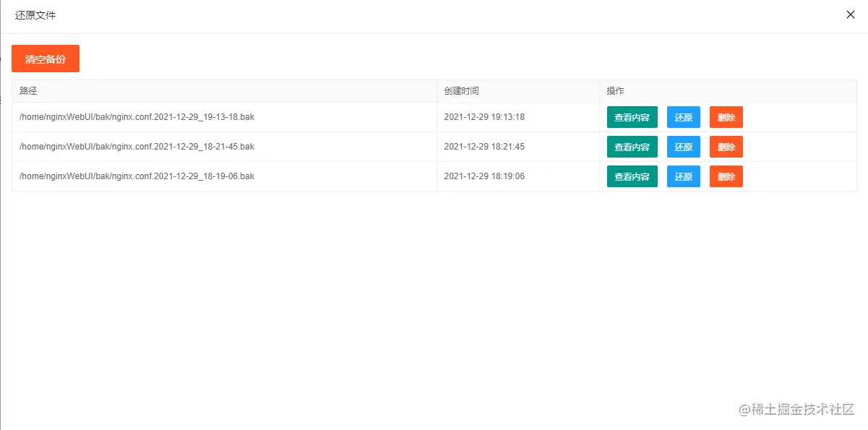Select the second backup file path row
Image resolution: width=868 pixels, height=430 pixels.
coord(132,146)
